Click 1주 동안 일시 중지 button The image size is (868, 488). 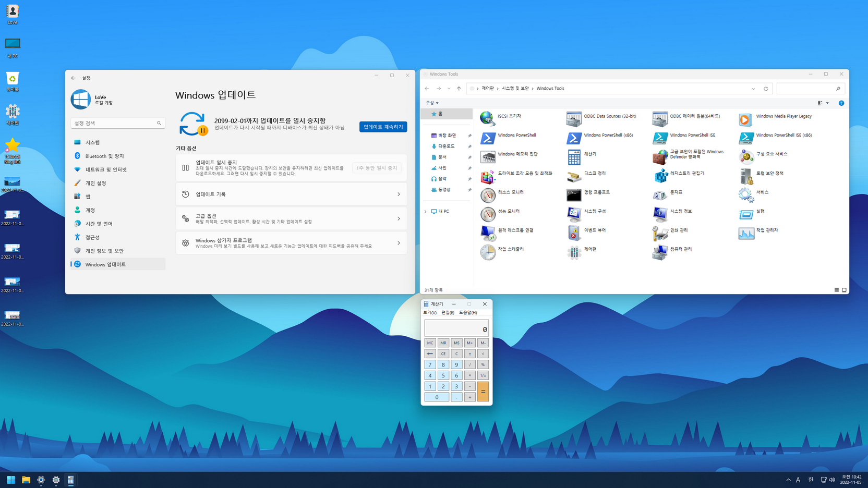(377, 168)
